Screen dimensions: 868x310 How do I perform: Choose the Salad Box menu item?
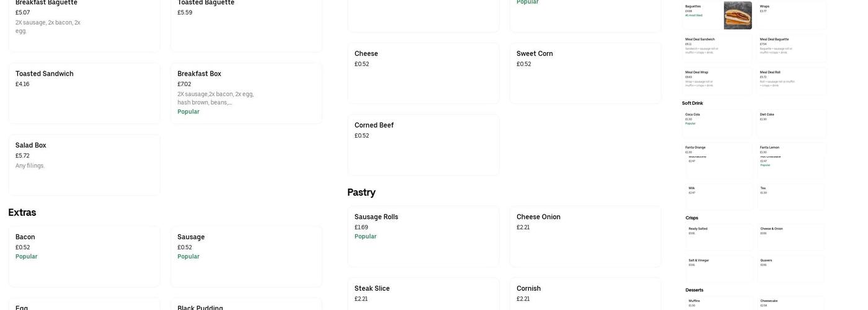84,164
